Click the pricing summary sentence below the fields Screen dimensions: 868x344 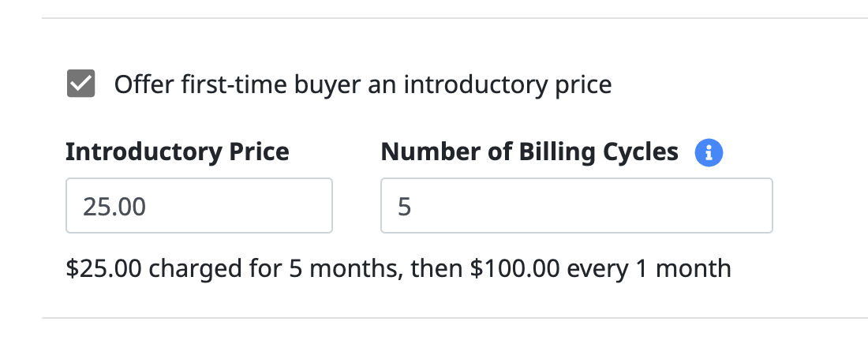[x=398, y=269]
